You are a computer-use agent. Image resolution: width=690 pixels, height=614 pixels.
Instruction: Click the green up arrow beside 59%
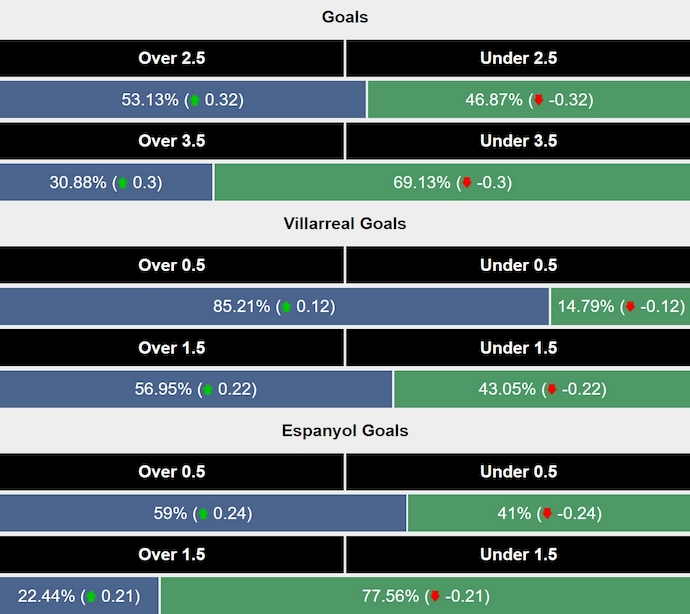pos(202,514)
